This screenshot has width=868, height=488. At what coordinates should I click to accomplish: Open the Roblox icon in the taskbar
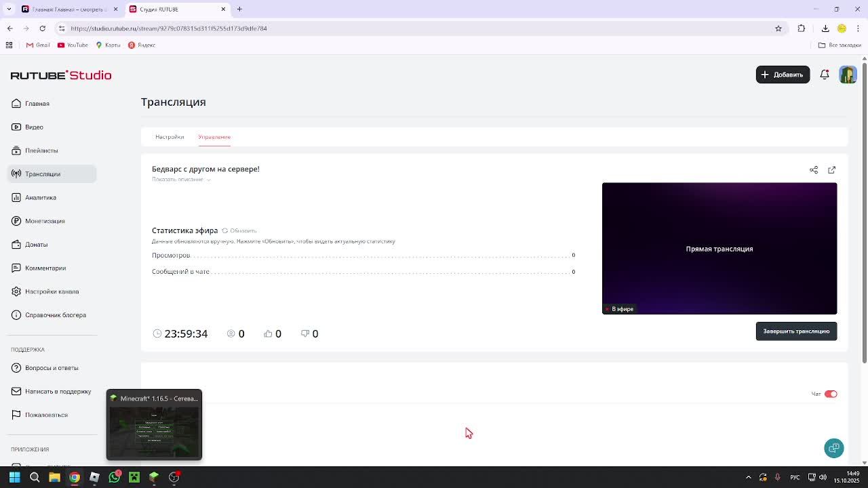click(94, 477)
